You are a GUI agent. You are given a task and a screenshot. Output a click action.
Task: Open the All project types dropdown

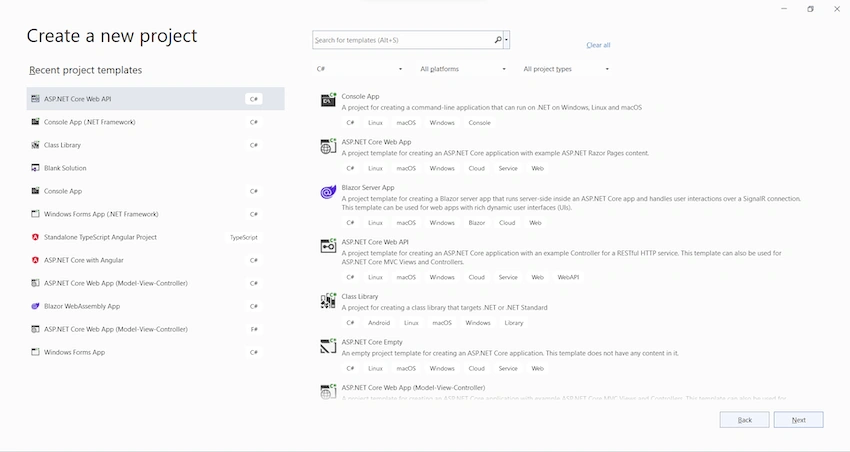tap(565, 69)
